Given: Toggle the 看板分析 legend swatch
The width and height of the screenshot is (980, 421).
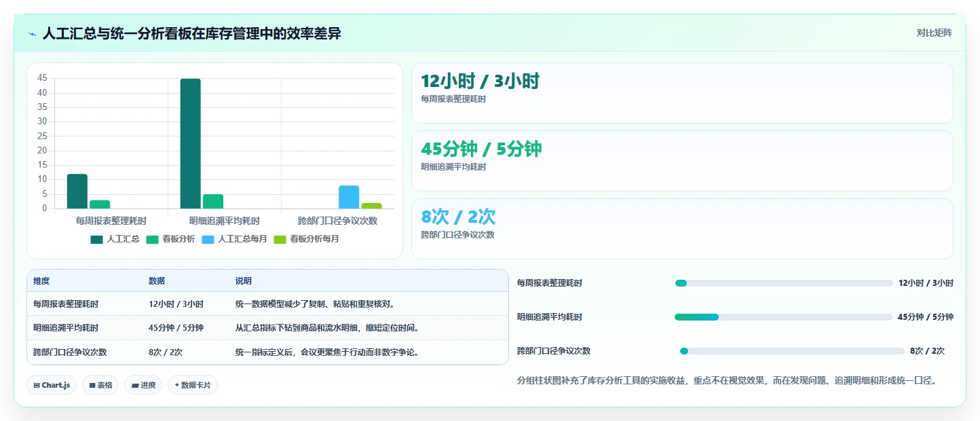Looking at the screenshot, I should pos(152,239).
